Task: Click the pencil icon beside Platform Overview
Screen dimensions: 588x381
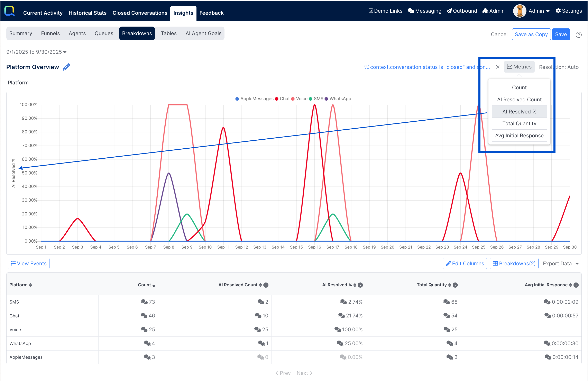Action: pyautogui.click(x=66, y=67)
